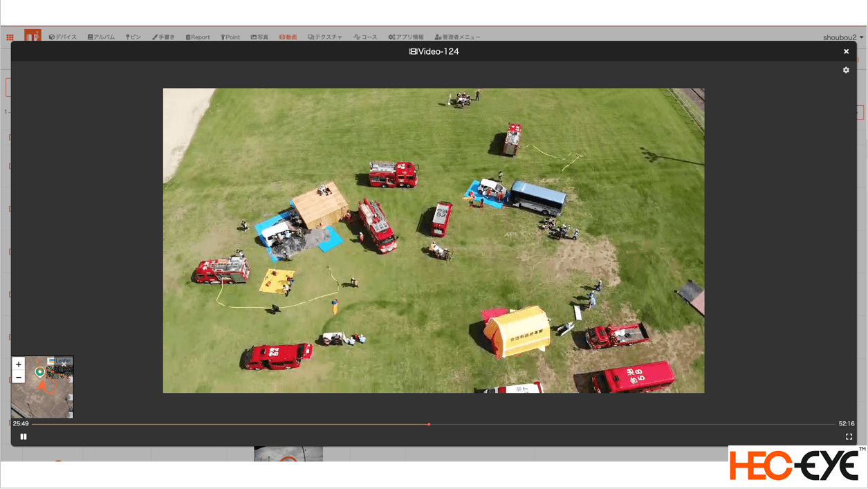Open the デバイス menu

(x=63, y=37)
